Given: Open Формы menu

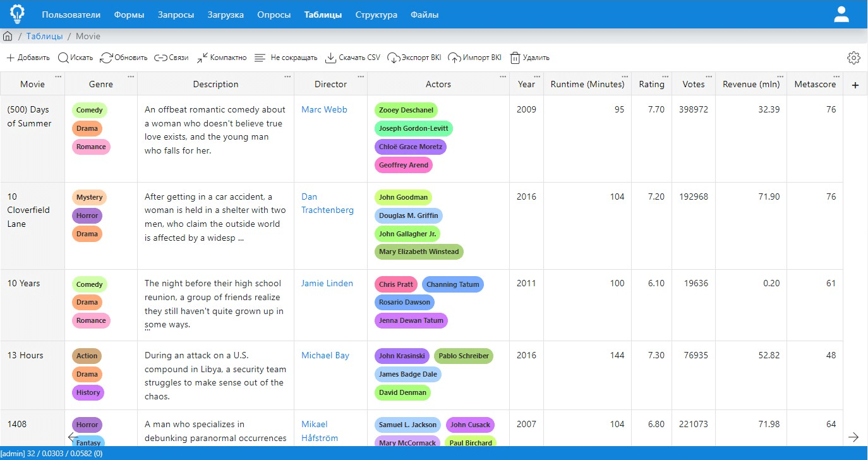Looking at the screenshot, I should tap(129, 15).
